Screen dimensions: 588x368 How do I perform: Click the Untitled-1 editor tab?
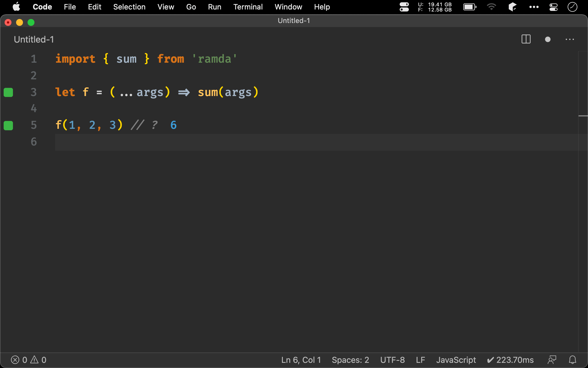pos(34,39)
